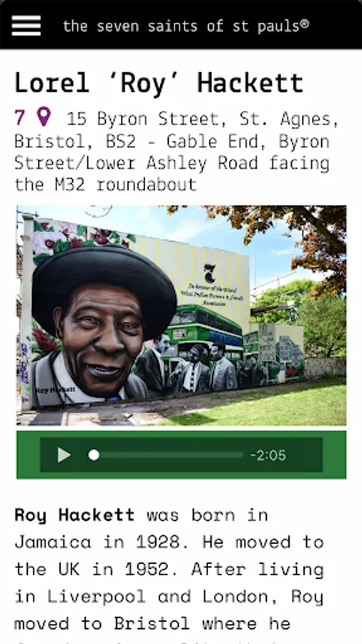Click the Lorel 'Roy' Hackett heading
The image size is (362, 644).
click(x=159, y=83)
